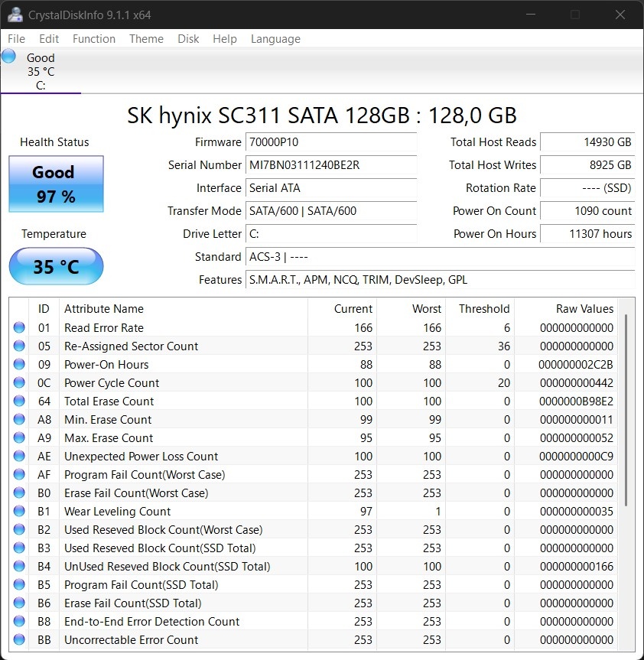Select the C: drive tab showing Good 35 °C
Viewport: 644px width, 660px height.
pos(41,71)
